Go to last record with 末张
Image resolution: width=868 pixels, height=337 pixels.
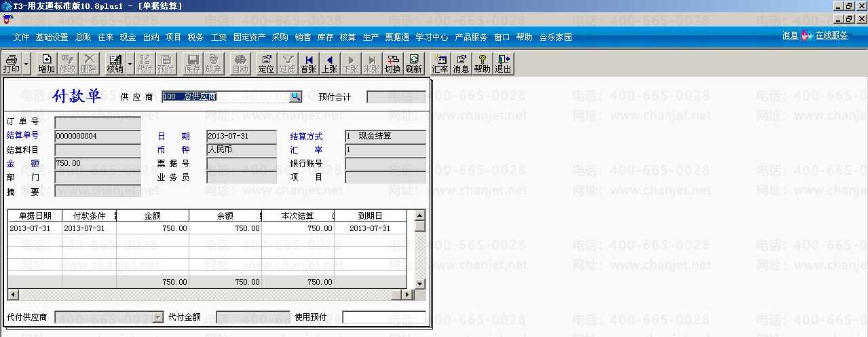click(x=371, y=64)
